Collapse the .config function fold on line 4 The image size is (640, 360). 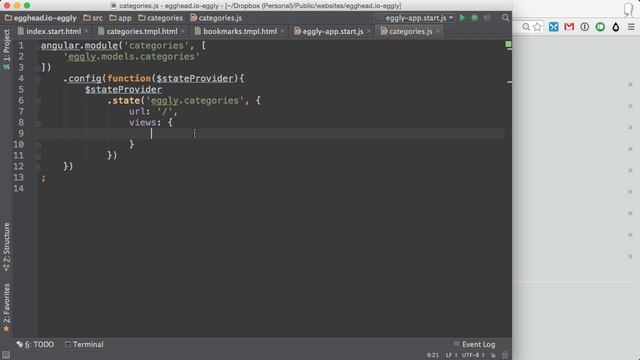[38, 79]
